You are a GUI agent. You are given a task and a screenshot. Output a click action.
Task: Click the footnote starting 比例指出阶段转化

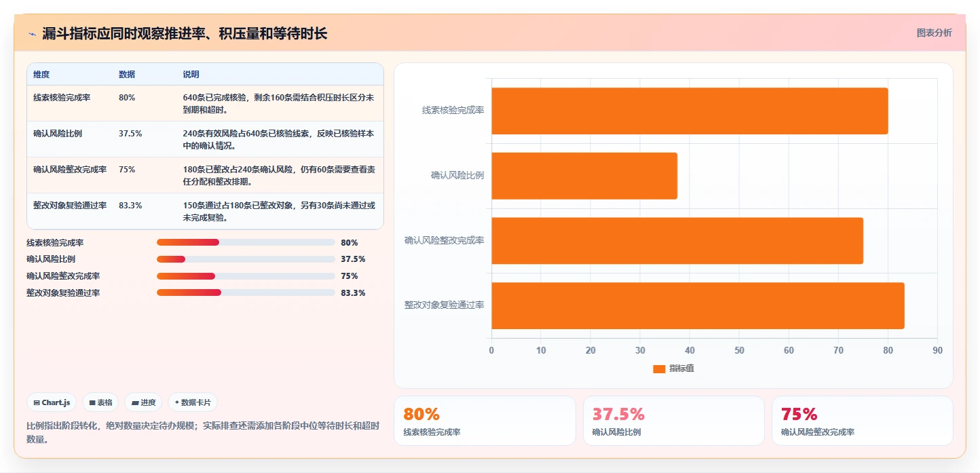(x=203, y=432)
